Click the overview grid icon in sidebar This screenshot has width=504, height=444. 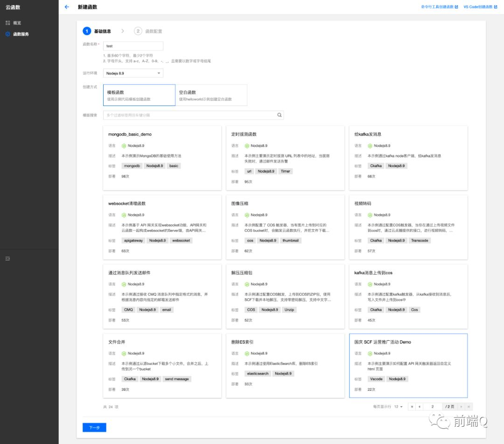8,23
